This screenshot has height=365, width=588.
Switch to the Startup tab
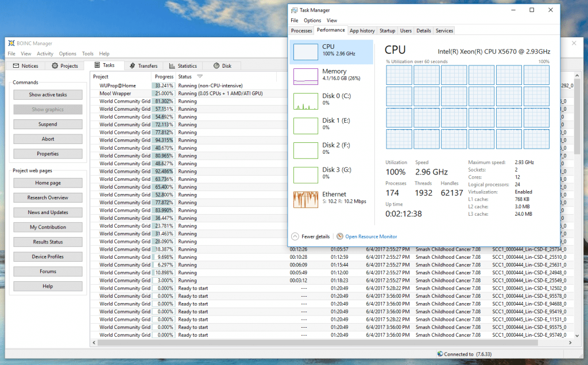(x=387, y=30)
